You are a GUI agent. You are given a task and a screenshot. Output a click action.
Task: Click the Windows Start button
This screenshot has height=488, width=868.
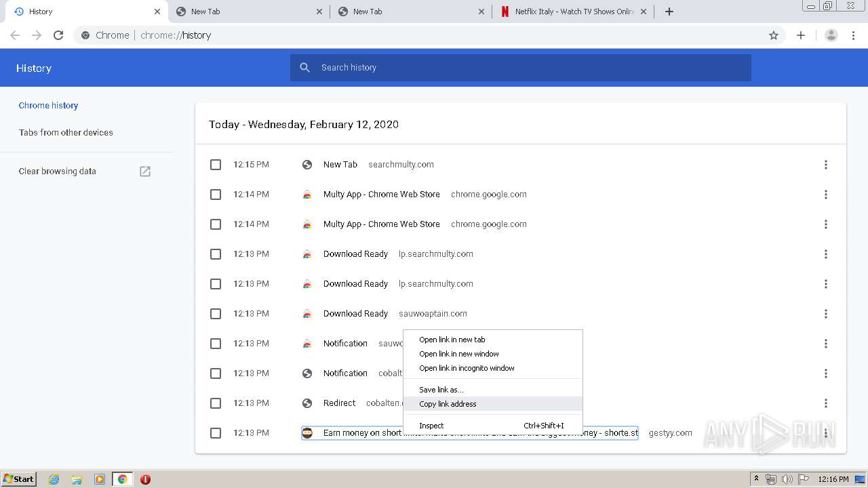(19, 479)
